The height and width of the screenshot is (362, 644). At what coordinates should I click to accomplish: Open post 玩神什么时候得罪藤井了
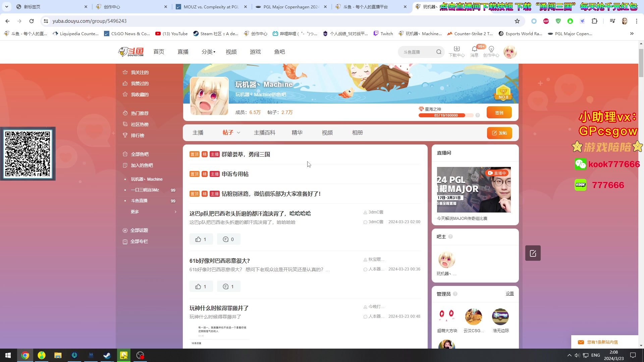click(x=219, y=308)
